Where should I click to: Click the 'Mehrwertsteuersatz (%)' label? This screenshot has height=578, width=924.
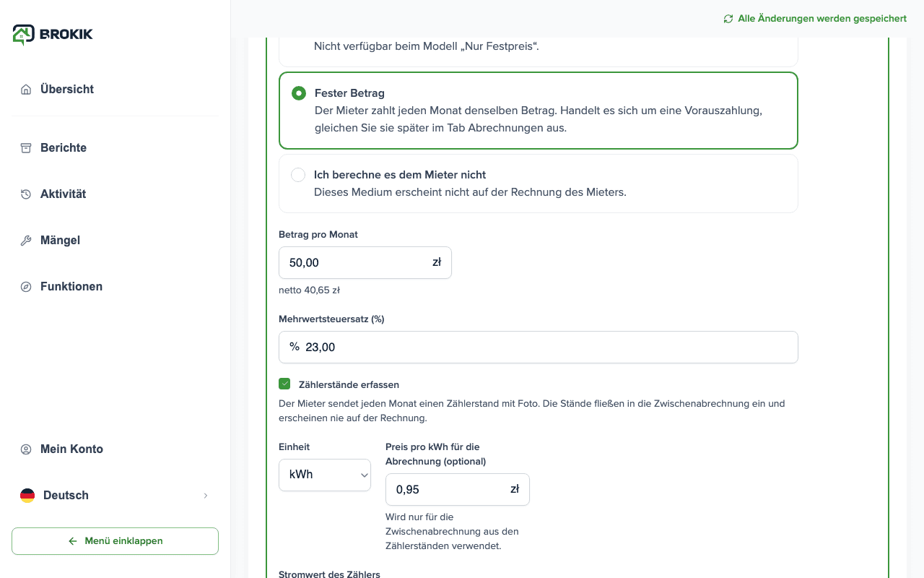click(x=331, y=319)
